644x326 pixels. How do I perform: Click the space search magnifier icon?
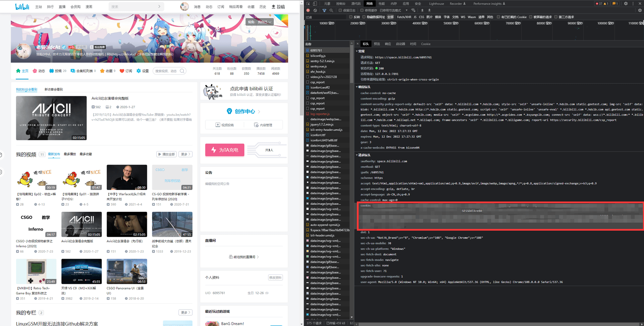coord(182,71)
